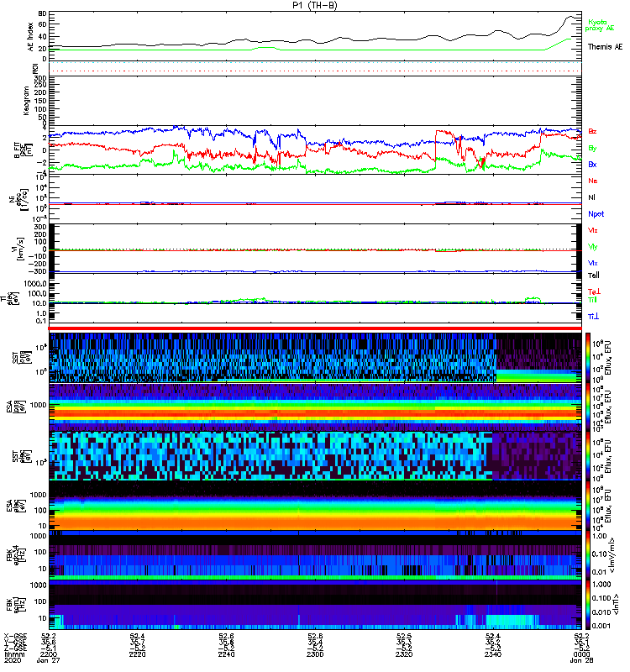This screenshot has width=630, height=672.
Task: Click the 2020 year label
Action: point(12,660)
